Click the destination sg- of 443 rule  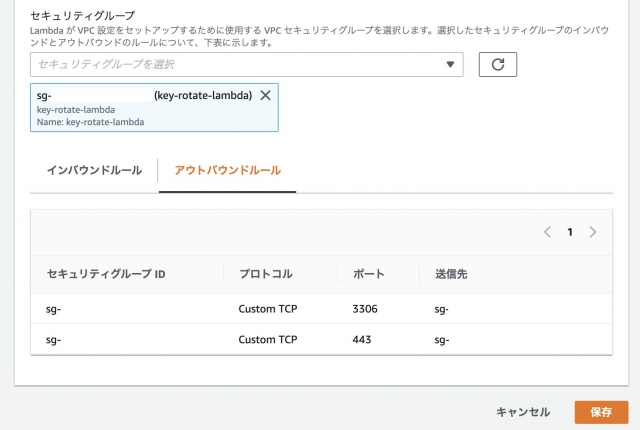coord(442,340)
